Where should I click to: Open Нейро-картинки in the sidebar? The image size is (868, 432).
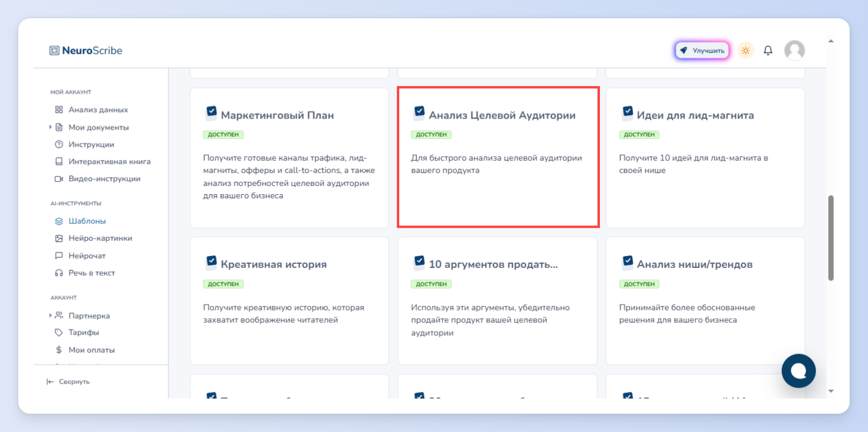100,238
